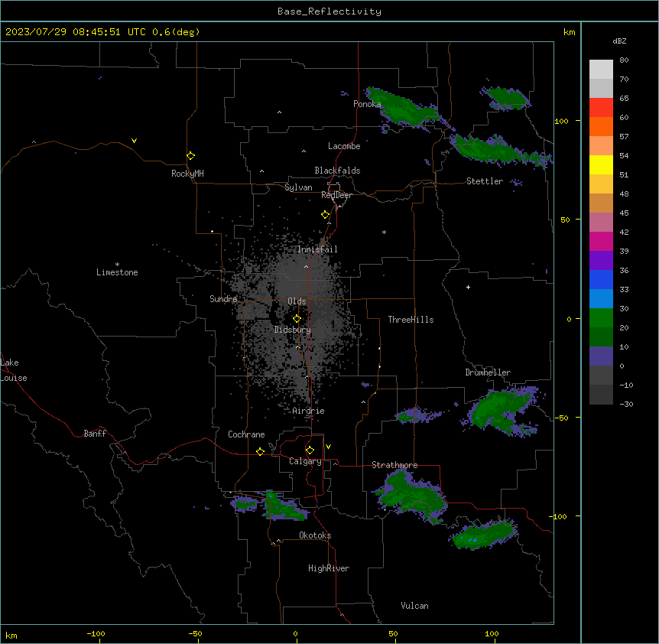Click the Strathmore city label
The image size is (659, 644).
click(394, 465)
